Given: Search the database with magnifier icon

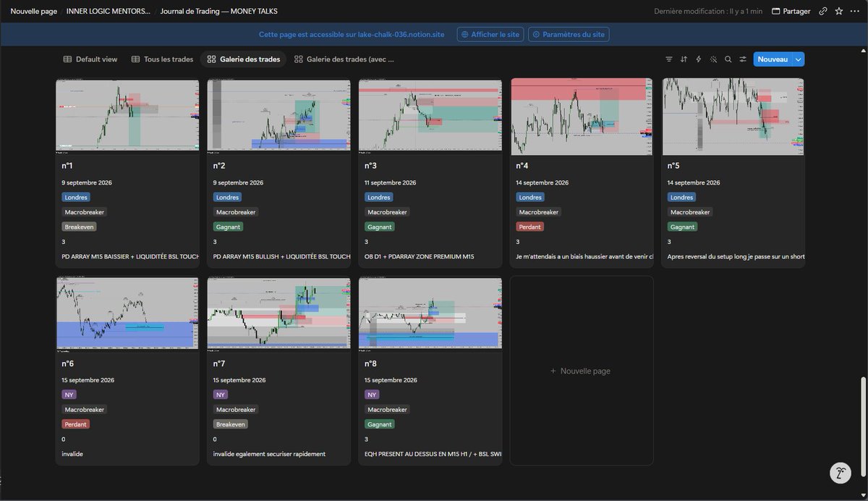Looking at the screenshot, I should click(728, 59).
